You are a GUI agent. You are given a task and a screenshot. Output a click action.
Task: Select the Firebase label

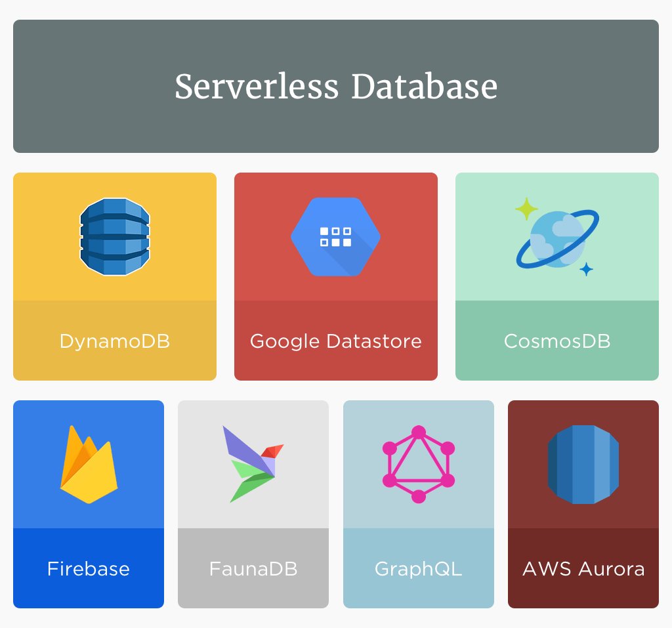tap(89, 569)
